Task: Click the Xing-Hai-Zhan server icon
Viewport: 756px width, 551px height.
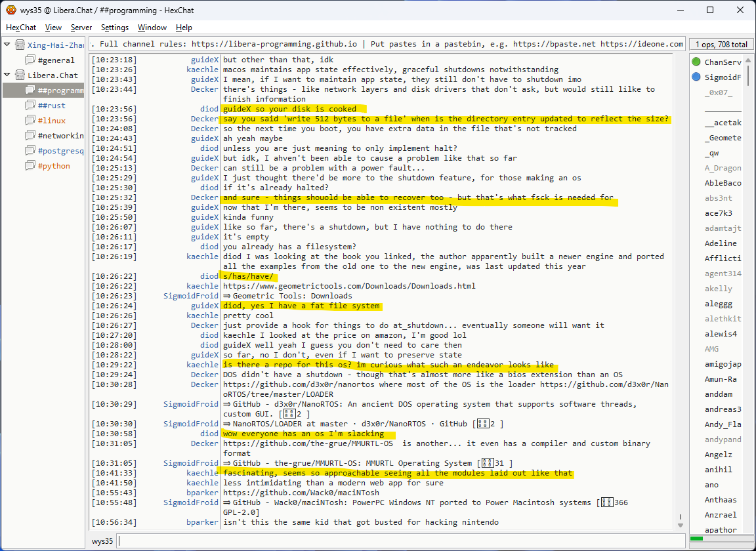Action: [x=20, y=45]
